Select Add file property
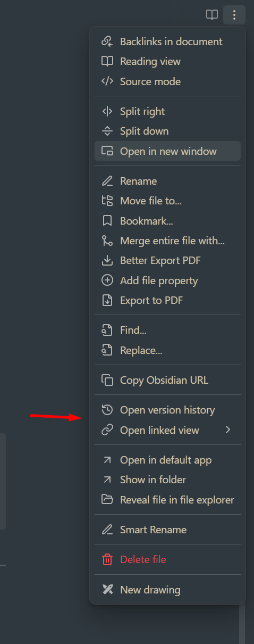This screenshot has height=644, width=254. pyautogui.click(x=167, y=280)
